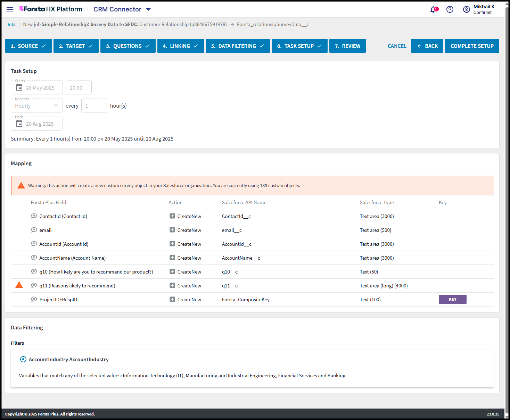Click the copyright notice in the footer
This screenshot has height=420, width=510.
50,414
